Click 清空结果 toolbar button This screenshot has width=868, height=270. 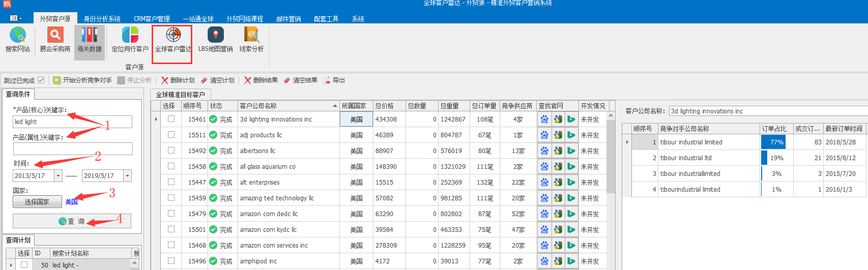[301, 80]
